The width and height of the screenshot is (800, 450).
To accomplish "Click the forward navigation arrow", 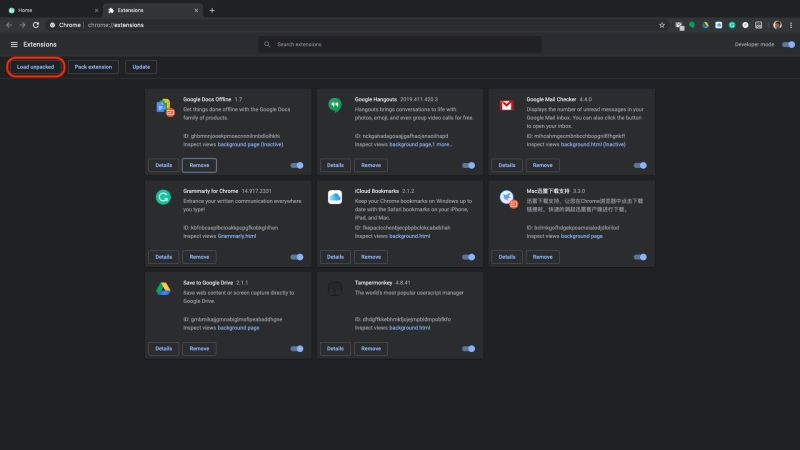I will (22, 25).
